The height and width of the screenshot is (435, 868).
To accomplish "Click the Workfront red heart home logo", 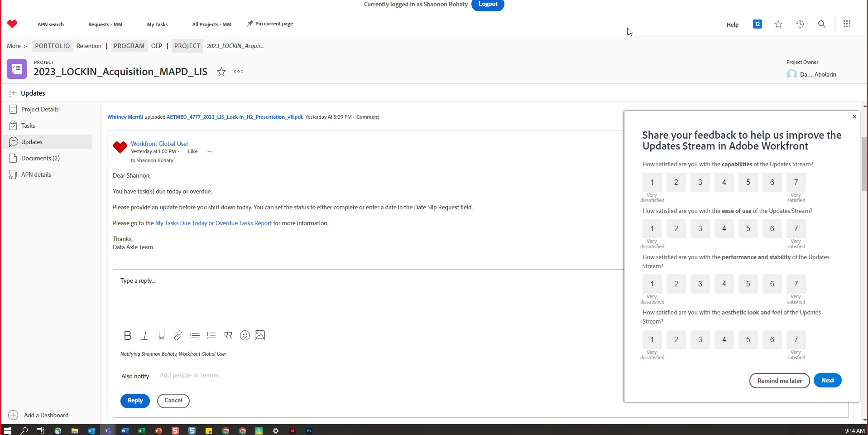I will click(12, 24).
